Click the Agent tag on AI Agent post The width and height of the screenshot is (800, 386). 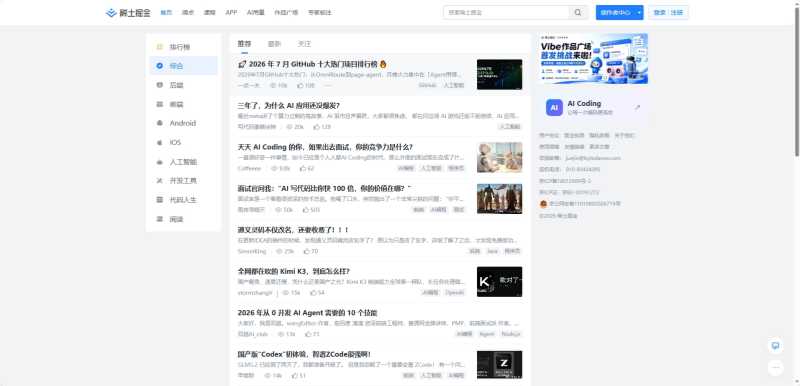[x=487, y=334]
